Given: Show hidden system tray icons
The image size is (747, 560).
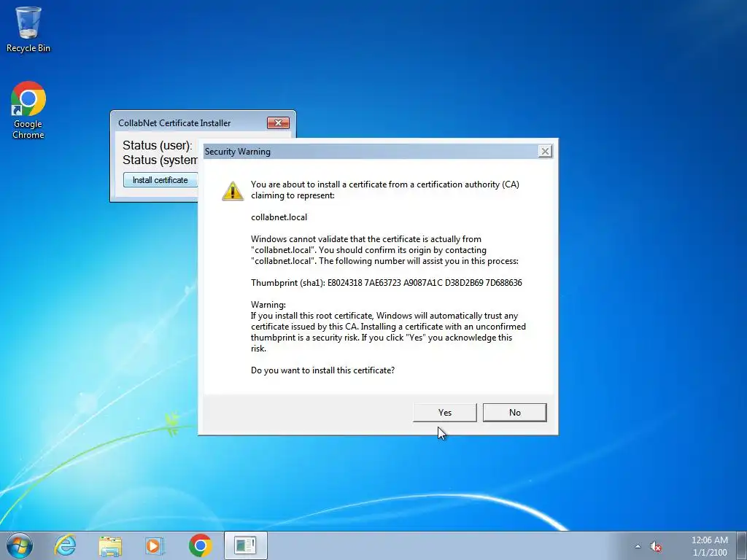Looking at the screenshot, I should tap(638, 546).
